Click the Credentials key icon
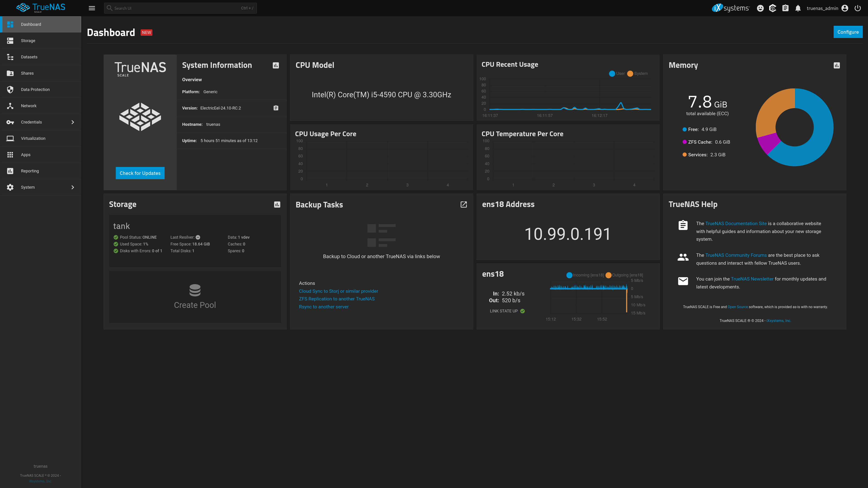This screenshot has width=868, height=488. point(10,122)
